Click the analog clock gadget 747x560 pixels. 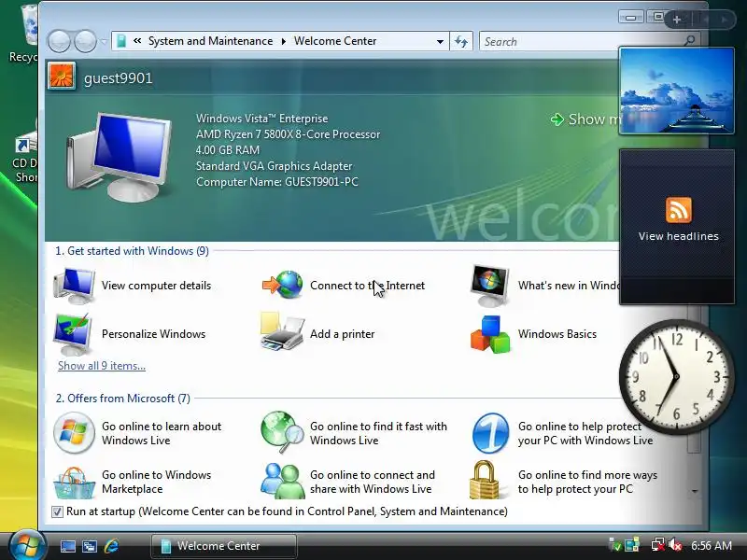tap(676, 376)
